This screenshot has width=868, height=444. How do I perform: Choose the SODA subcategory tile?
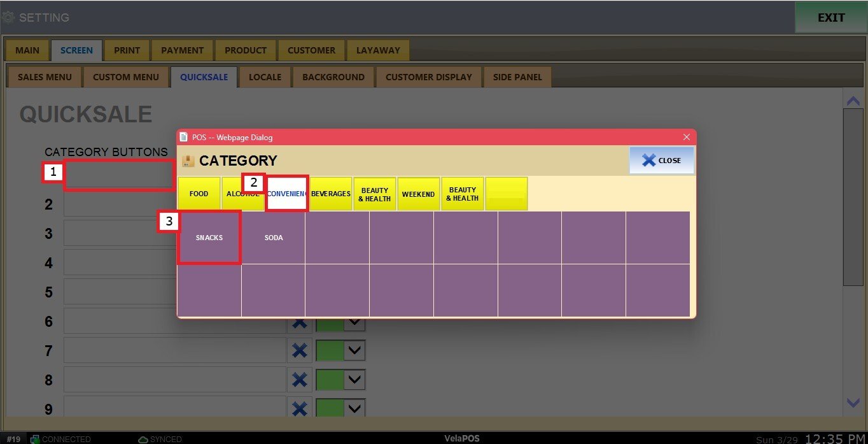[x=274, y=238]
